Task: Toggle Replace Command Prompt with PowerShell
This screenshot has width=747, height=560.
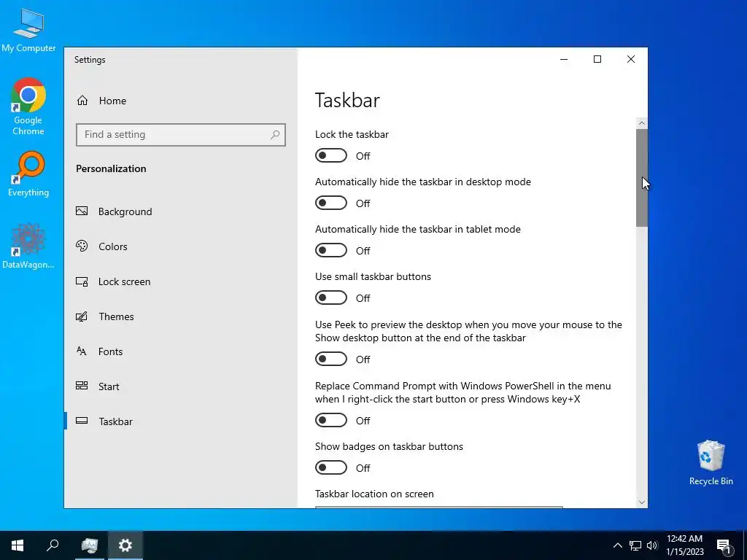Action: point(331,420)
